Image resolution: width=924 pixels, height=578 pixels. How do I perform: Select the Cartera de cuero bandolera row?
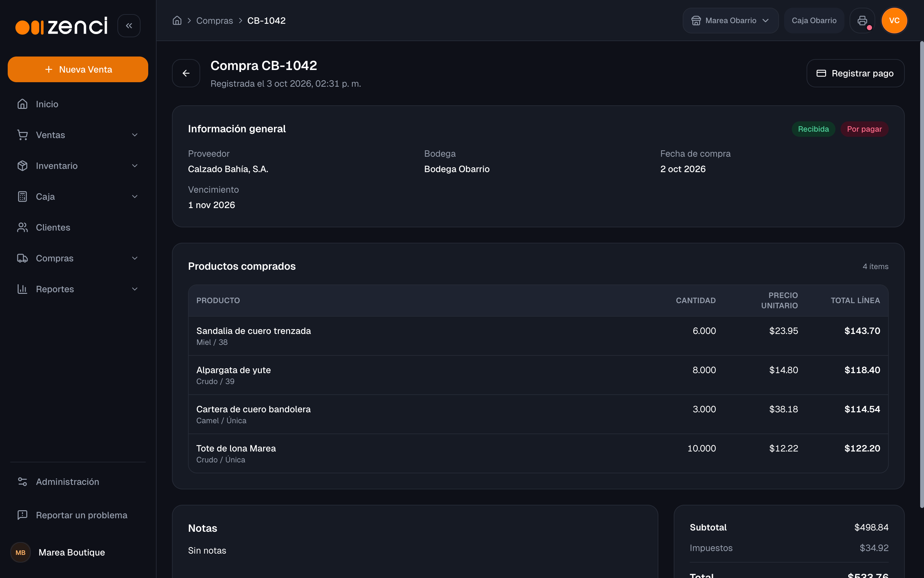tap(538, 414)
